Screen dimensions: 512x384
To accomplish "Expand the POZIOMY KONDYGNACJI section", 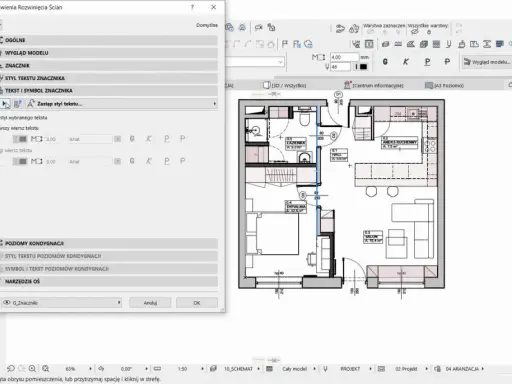I will 109,243.
